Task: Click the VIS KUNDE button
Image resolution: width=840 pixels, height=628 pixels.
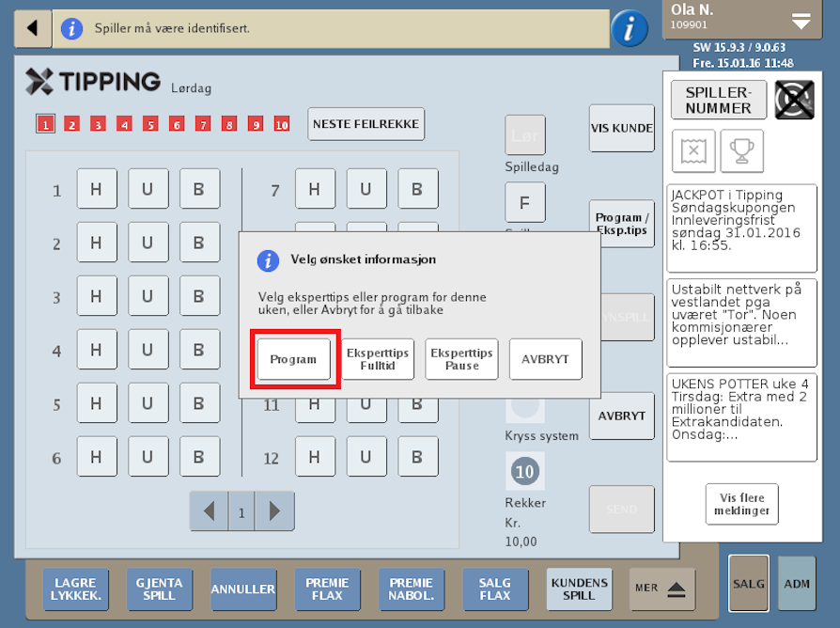Action: pyautogui.click(x=621, y=128)
